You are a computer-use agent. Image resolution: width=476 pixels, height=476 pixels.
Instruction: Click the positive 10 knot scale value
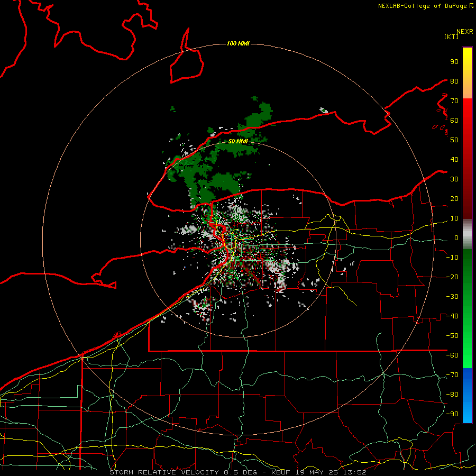454,218
